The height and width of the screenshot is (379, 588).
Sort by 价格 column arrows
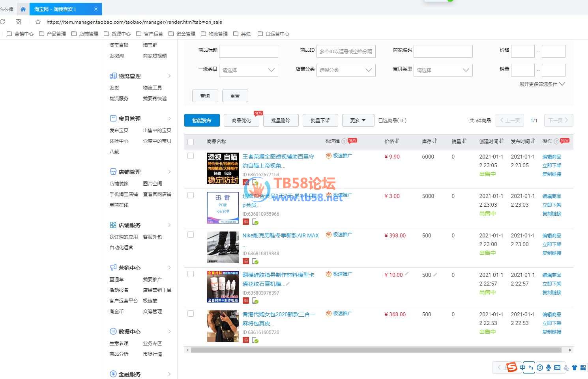pyautogui.click(x=397, y=141)
